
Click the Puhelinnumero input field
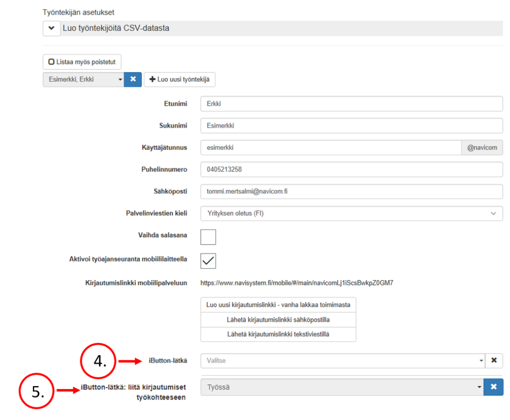351,169
